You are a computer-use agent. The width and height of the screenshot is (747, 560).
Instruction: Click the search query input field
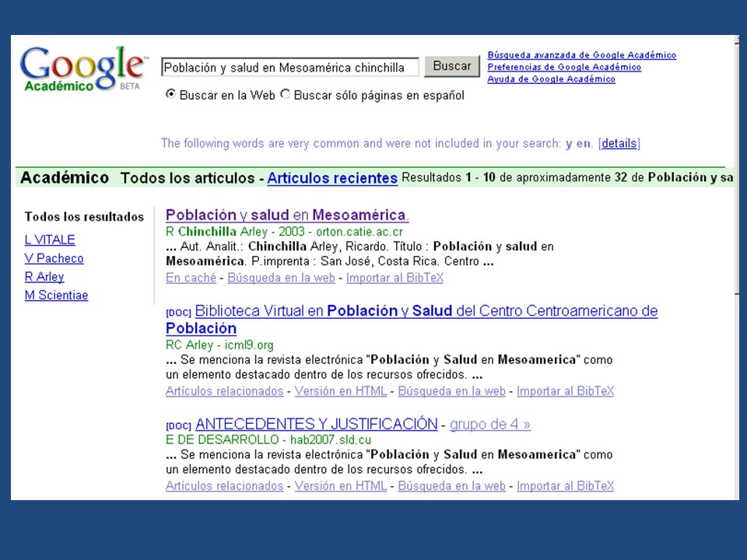pyautogui.click(x=290, y=67)
